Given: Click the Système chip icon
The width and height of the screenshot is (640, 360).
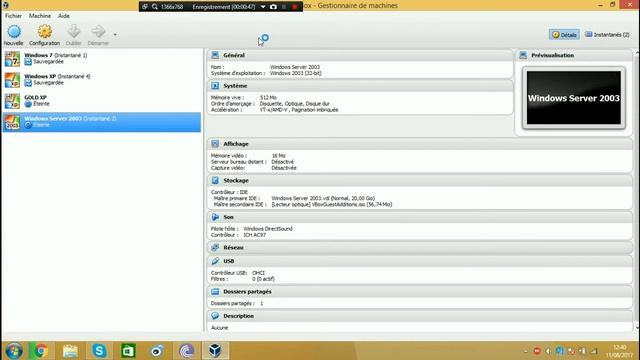Looking at the screenshot, I should 215,86.
